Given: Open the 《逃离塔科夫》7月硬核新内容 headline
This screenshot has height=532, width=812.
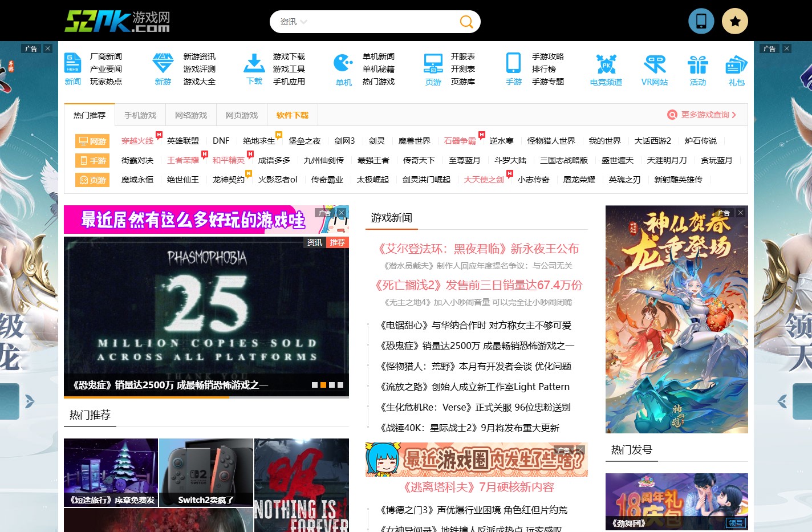Looking at the screenshot, I should [478, 487].
